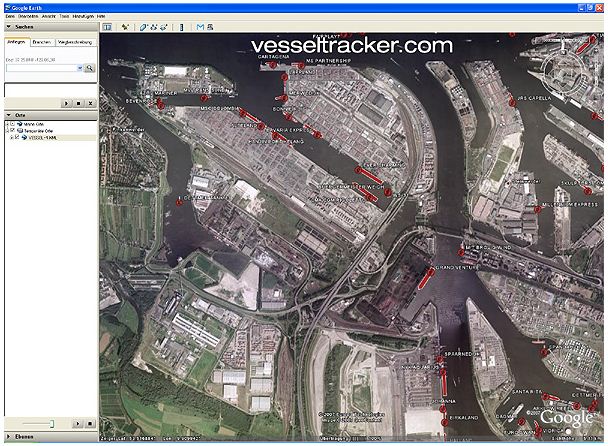Screen dimensions: 608x446
Task: Open the Datei menu
Action: click(10, 16)
